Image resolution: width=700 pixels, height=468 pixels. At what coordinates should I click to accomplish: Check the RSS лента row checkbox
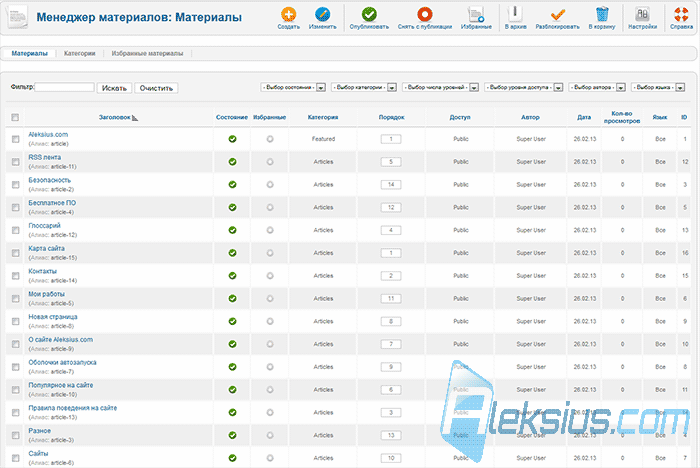[16, 162]
